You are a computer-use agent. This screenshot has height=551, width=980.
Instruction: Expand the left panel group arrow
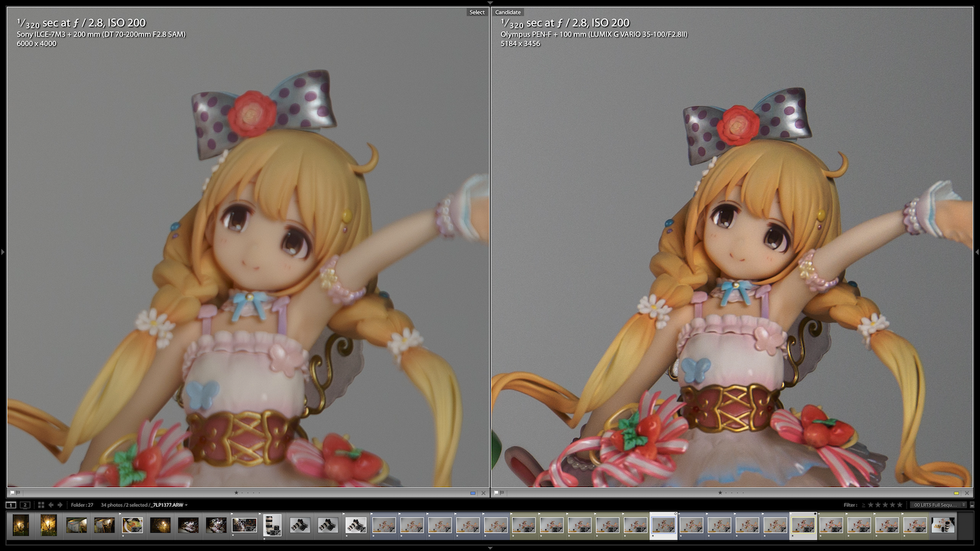coord(3,252)
